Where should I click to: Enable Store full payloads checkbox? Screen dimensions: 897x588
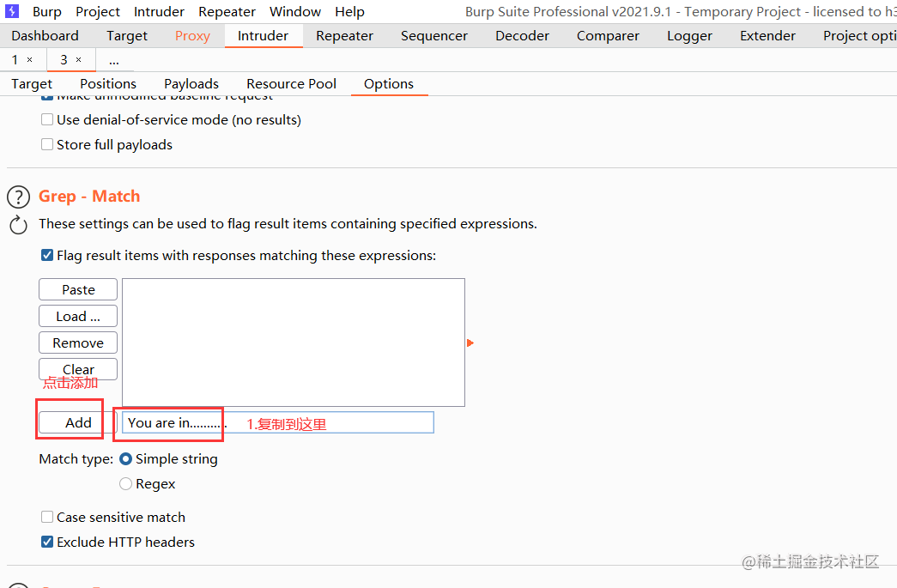(x=47, y=145)
